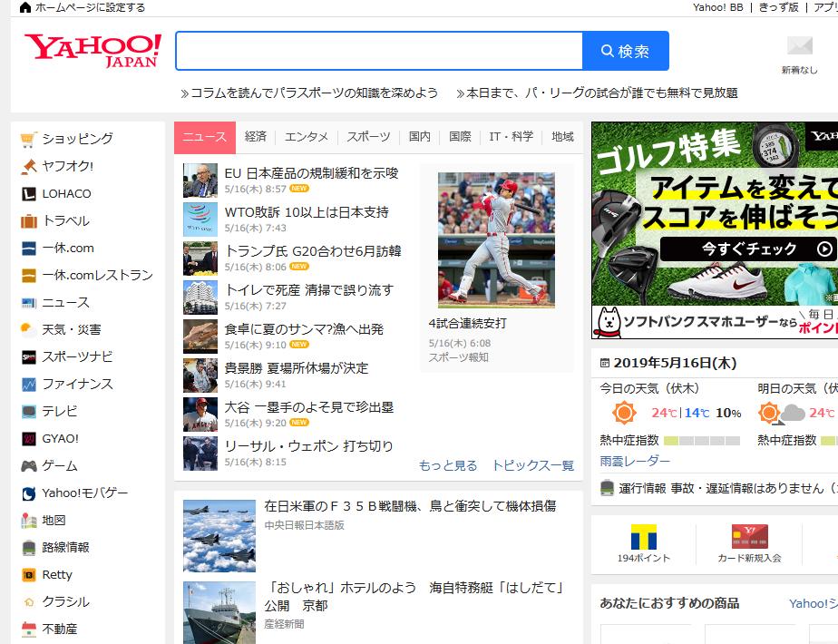This screenshot has height=644, width=838.
Task: Click the auction hammer icon beside ヤフオク!
Action: 29,166
